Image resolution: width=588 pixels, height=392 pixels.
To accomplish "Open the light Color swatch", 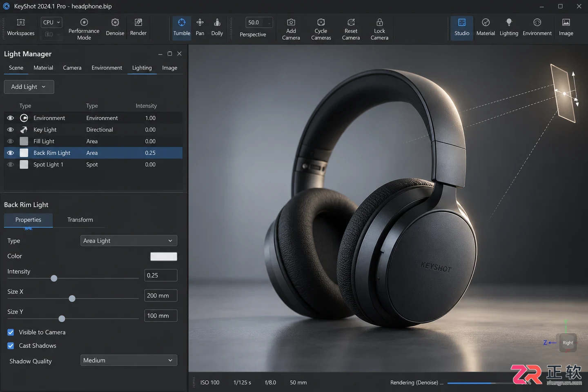I will tap(164, 256).
